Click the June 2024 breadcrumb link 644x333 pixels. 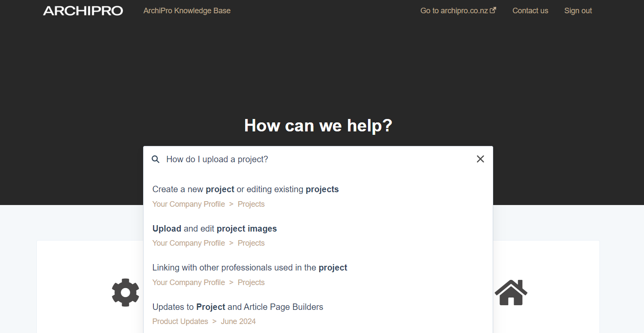tap(238, 321)
